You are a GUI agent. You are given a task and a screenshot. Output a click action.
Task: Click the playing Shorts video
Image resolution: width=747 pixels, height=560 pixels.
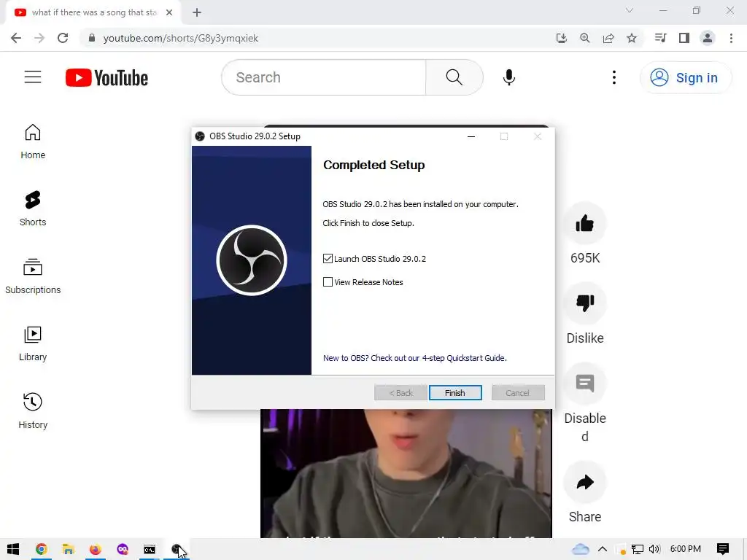coord(406,473)
